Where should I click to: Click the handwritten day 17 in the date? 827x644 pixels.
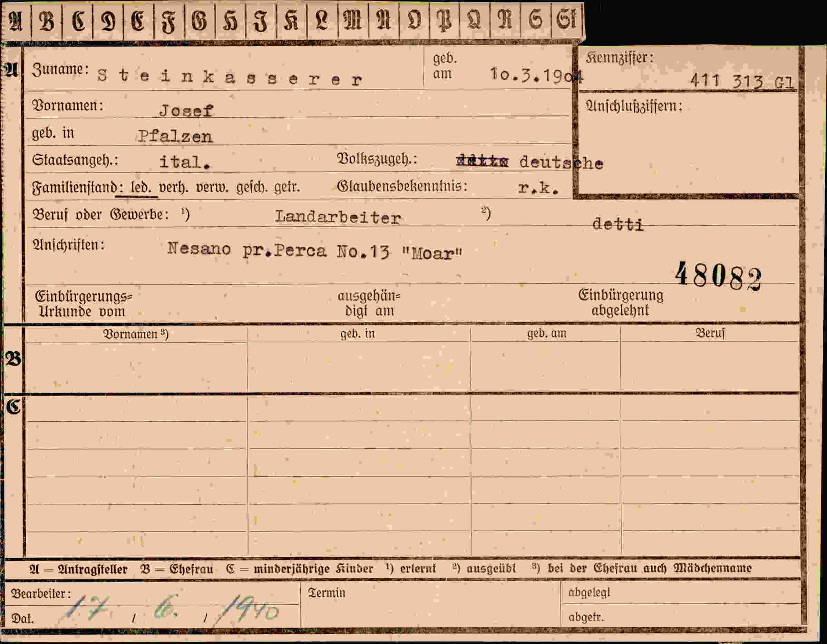tap(88, 608)
